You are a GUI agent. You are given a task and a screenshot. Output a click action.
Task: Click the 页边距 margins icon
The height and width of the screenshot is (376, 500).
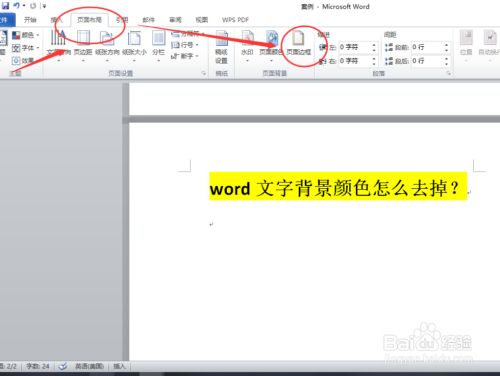point(83,37)
